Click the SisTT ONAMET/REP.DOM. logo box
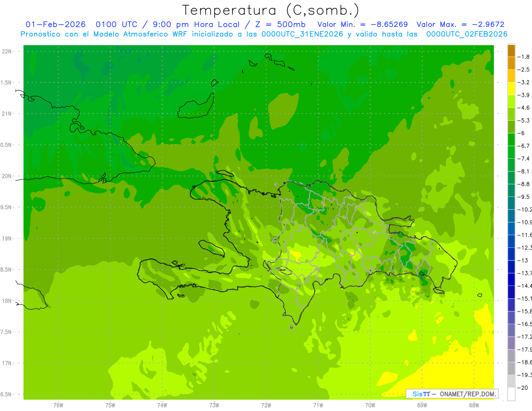The height and width of the screenshot is (411, 532). [452, 394]
